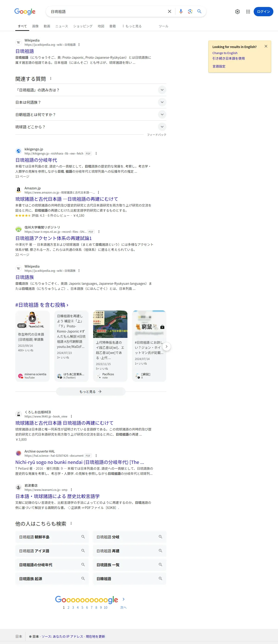Go to results page 10
Image resolution: width=278 pixels, height=644 pixels.
coord(106,607)
